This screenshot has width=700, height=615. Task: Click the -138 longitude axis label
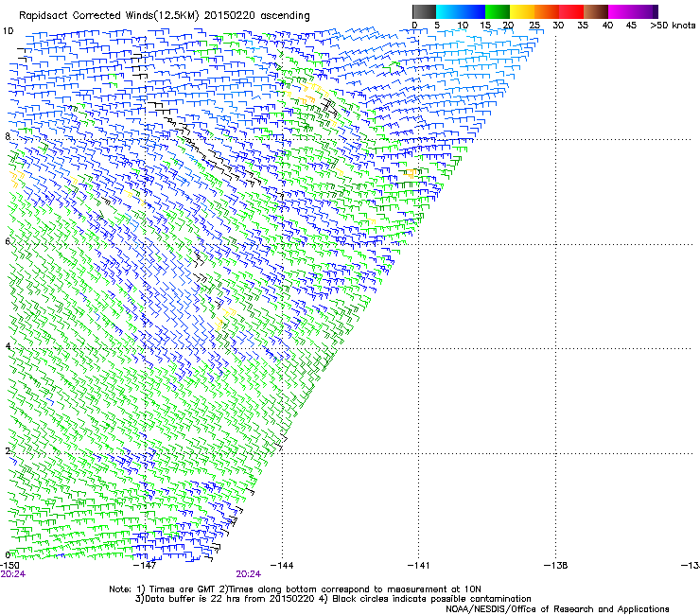tap(556, 566)
